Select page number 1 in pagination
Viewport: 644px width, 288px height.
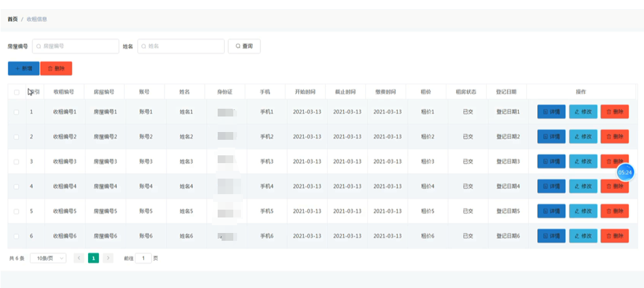(x=93, y=258)
